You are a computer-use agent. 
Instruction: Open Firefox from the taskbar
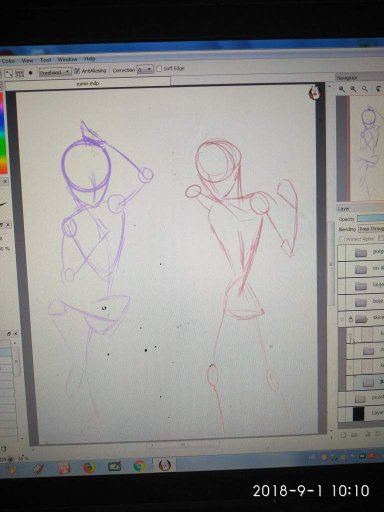tap(89, 468)
